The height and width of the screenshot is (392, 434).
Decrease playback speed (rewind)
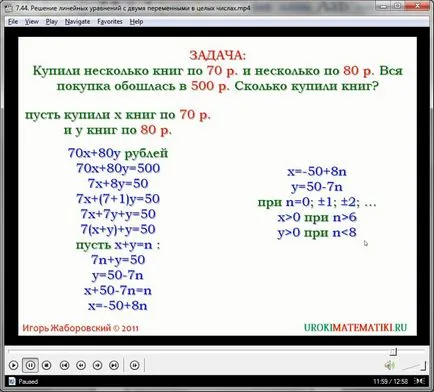point(81,365)
